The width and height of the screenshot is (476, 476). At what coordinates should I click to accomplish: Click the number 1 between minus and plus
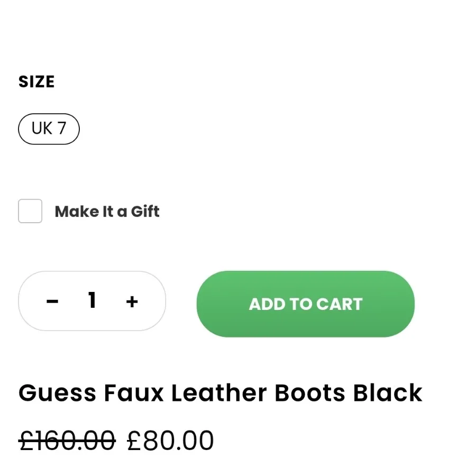92,300
